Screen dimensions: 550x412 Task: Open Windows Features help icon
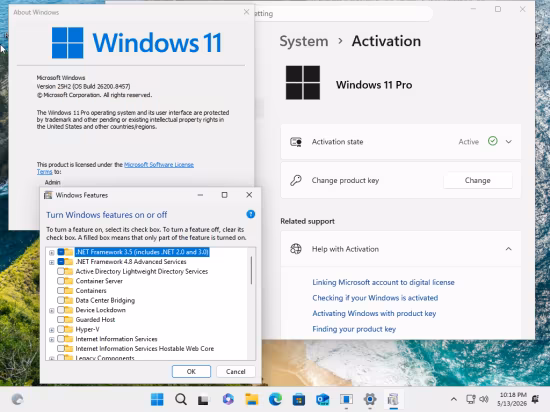(250, 214)
